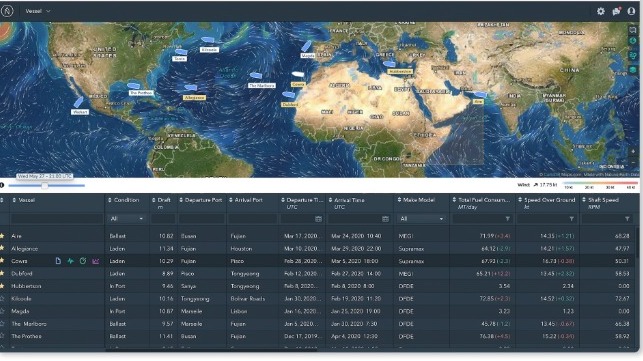Click the map legend icon at top of map sidebar

633,30
